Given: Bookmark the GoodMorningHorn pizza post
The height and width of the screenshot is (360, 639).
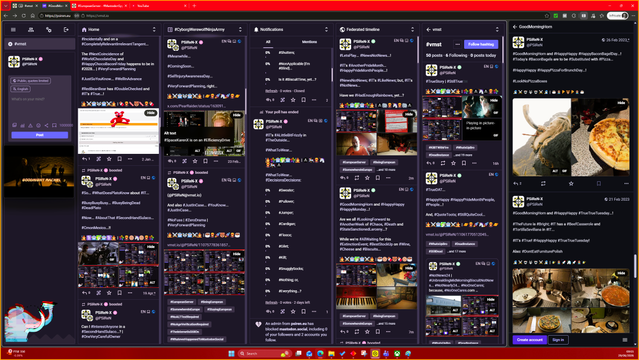Looking at the screenshot, I should click(x=599, y=183).
